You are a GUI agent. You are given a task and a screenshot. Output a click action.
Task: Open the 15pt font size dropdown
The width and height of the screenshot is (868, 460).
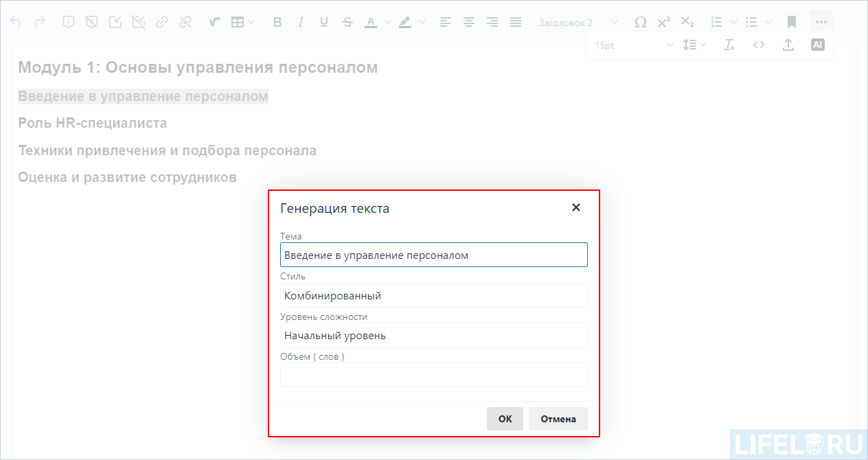pos(632,44)
